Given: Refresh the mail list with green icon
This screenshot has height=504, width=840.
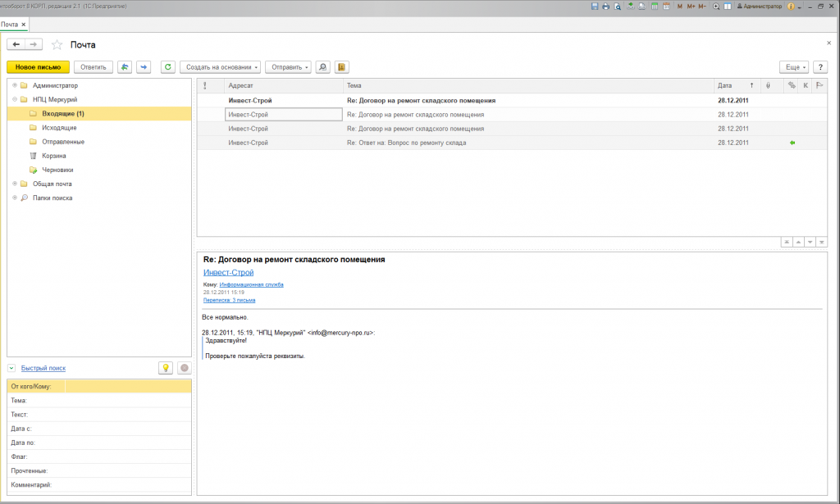Looking at the screenshot, I should pyautogui.click(x=167, y=67).
